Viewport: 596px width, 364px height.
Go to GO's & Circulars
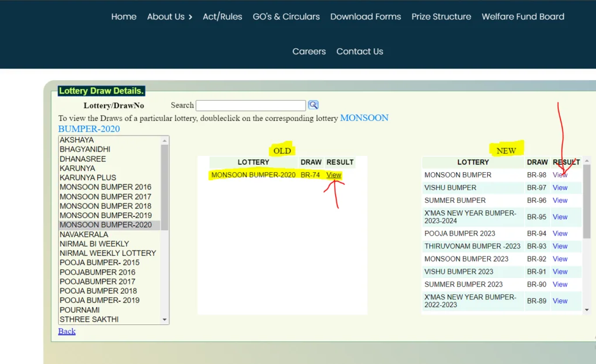coord(286,17)
